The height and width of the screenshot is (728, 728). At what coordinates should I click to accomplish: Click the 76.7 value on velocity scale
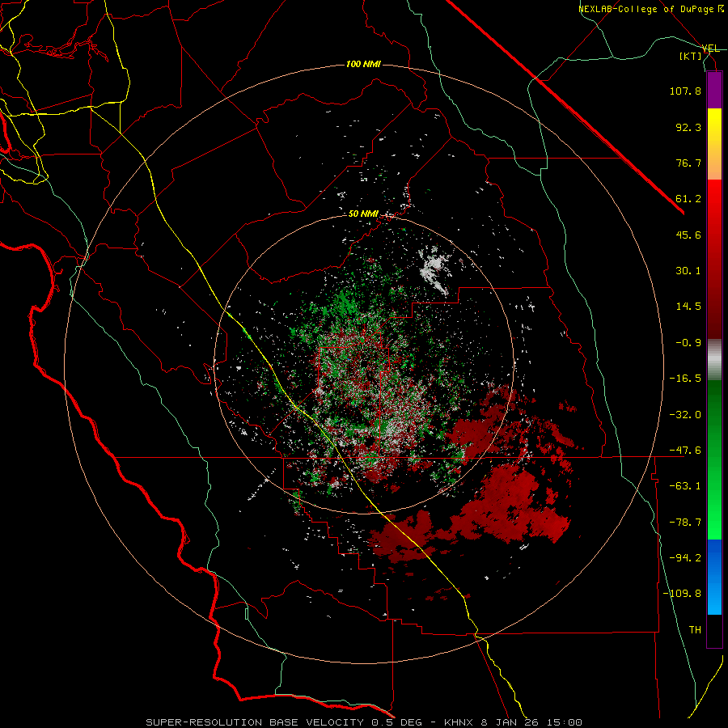tap(688, 163)
